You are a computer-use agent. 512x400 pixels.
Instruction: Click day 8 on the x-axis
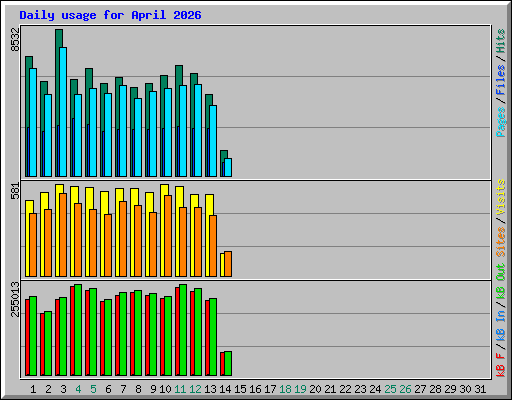click(138, 389)
